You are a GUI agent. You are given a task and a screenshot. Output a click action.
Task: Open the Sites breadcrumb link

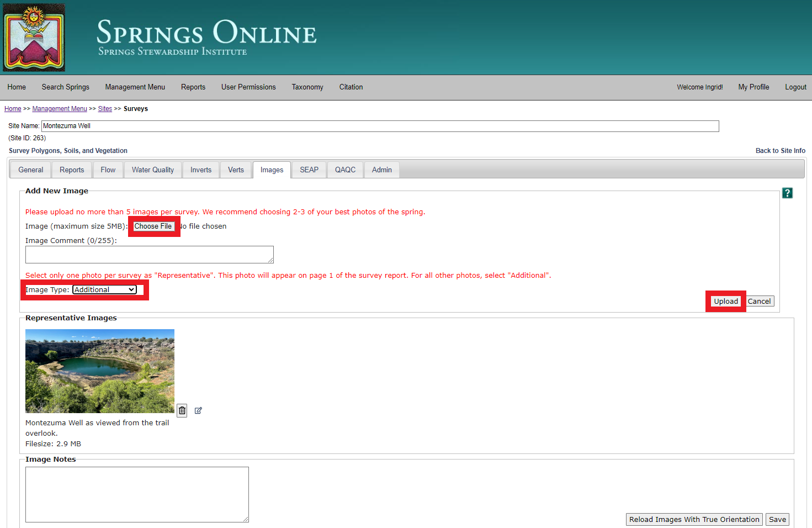[x=105, y=108]
